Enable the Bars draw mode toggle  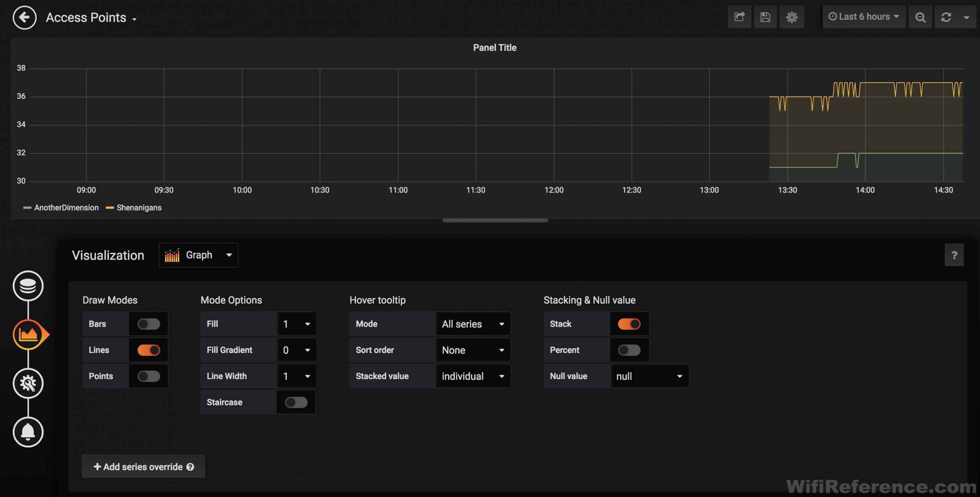pyautogui.click(x=149, y=324)
